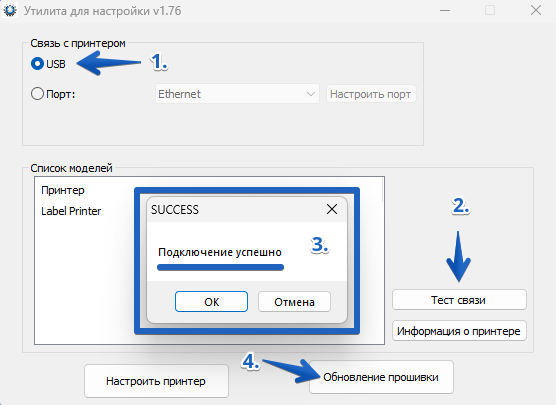556x405 pixels.
Task: Close the SUCCESS dialog with X icon
Action: click(332, 209)
